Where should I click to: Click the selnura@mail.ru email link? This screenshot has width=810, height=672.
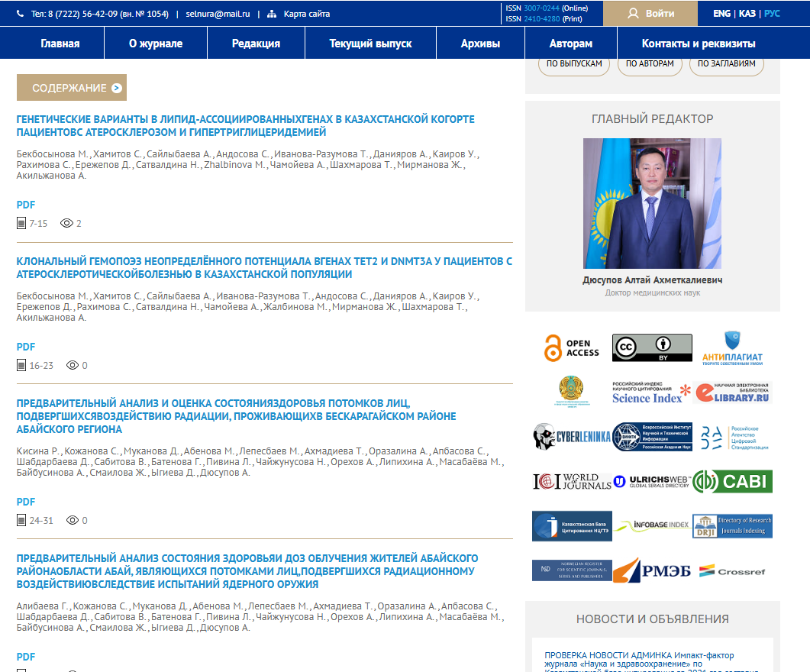click(218, 14)
